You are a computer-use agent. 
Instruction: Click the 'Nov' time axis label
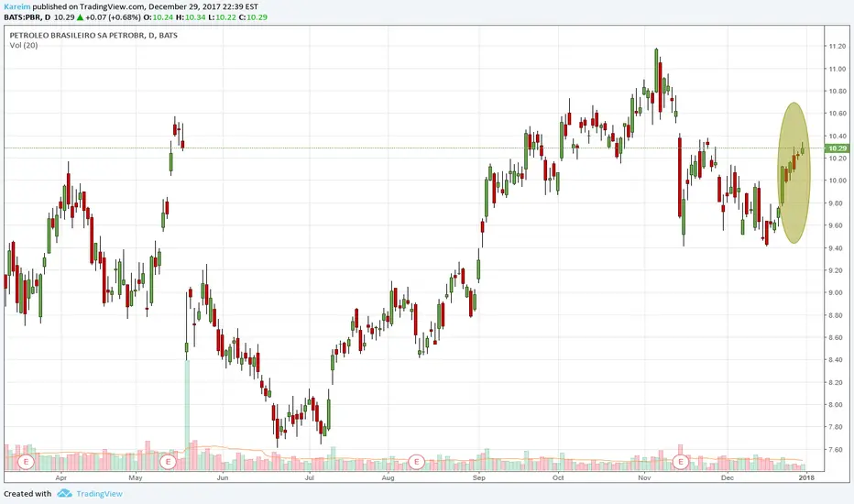644,477
